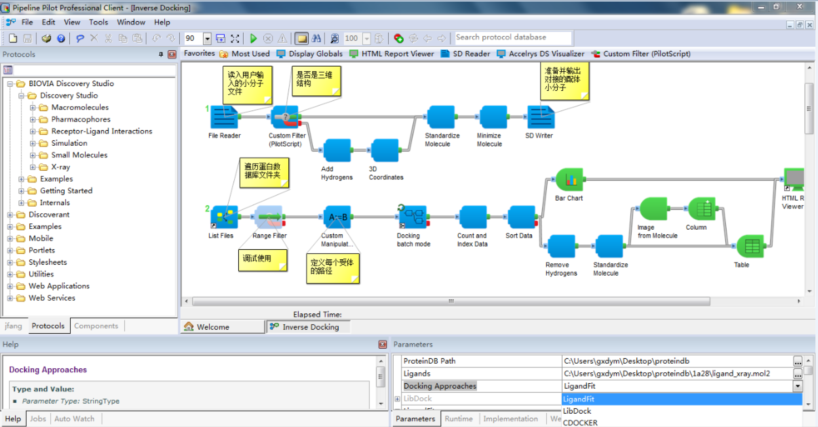Select the green Column component icon
The image size is (818, 427).
(702, 209)
